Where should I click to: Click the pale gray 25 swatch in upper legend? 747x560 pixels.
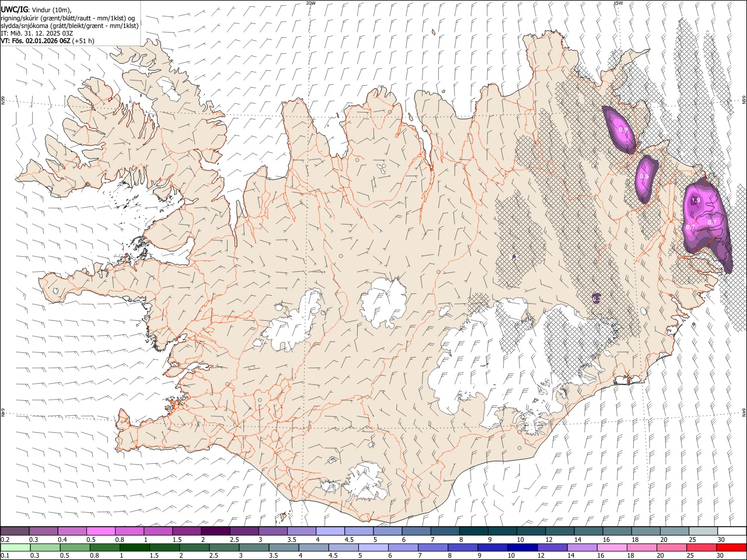click(703, 531)
